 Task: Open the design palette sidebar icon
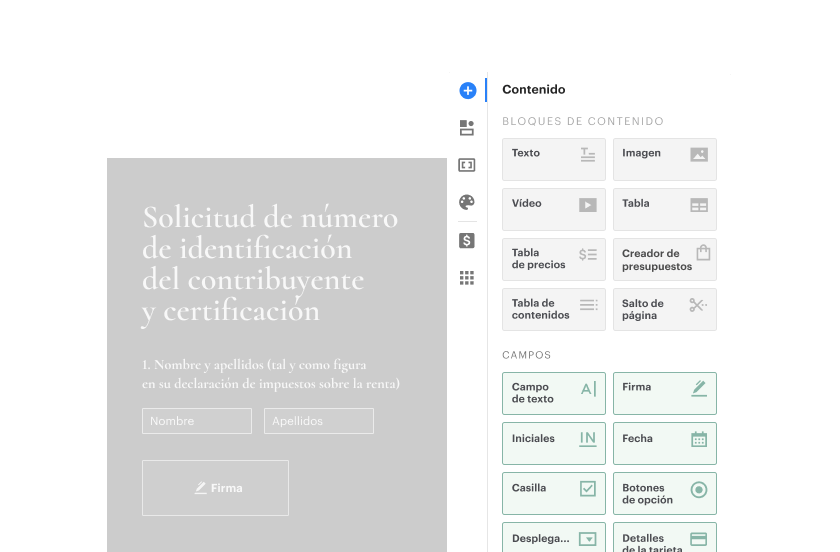[467, 202]
